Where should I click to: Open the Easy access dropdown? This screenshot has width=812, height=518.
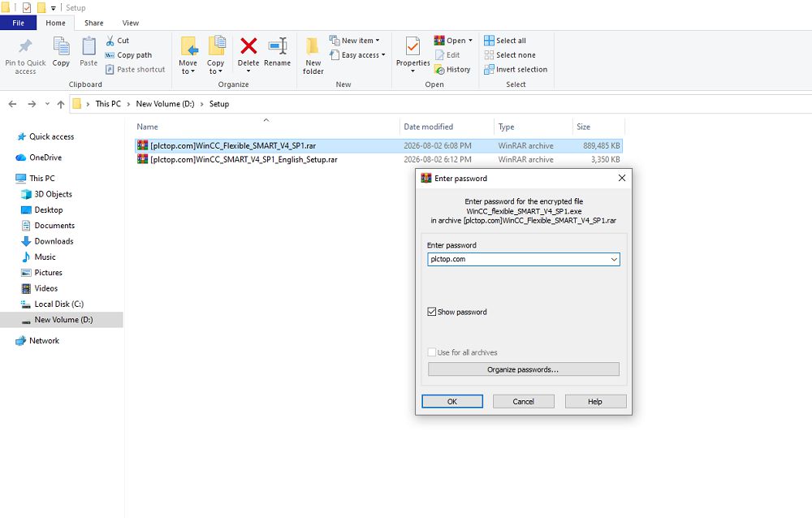(x=357, y=55)
